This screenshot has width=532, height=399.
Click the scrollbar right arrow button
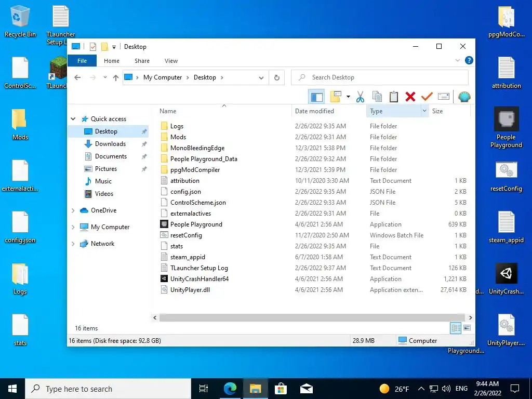pyautogui.click(x=470, y=318)
